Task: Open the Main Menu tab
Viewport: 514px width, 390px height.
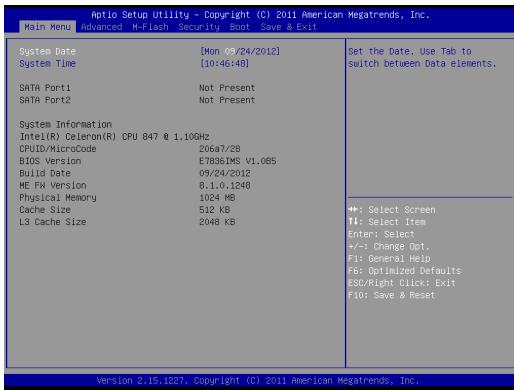Action: pyautogui.click(x=47, y=27)
